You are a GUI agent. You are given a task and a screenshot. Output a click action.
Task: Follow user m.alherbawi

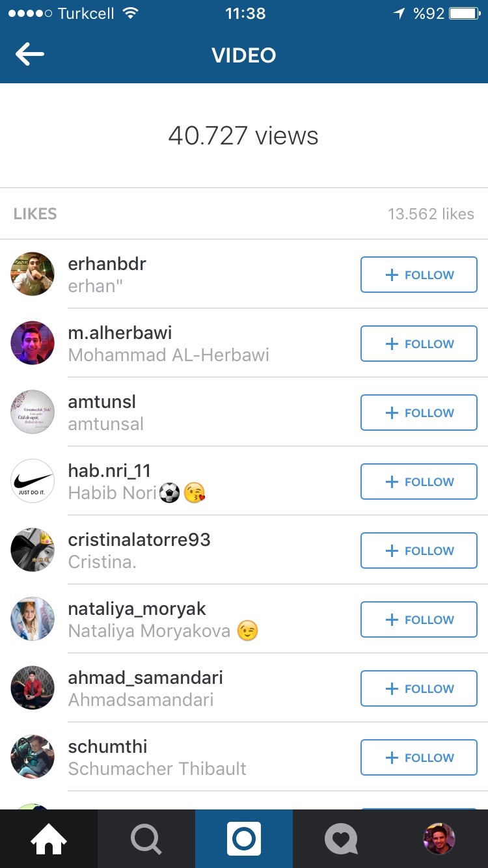pos(419,344)
